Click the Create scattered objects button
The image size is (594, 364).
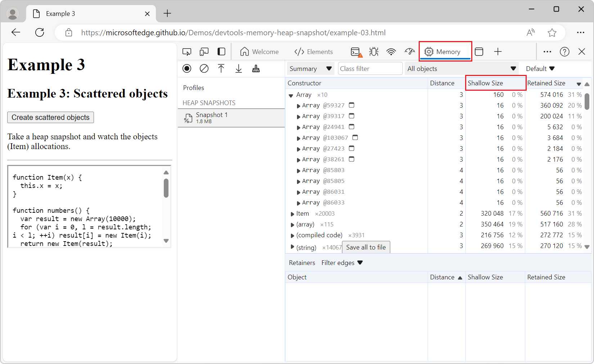[50, 117]
